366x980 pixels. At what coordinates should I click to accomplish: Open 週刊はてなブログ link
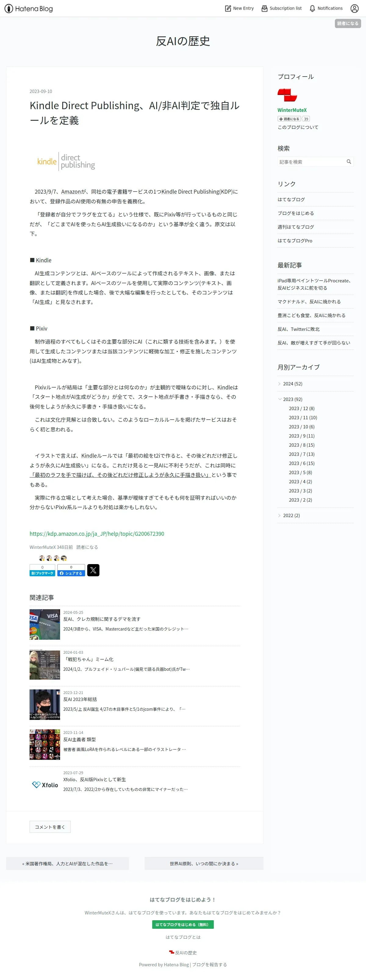tap(296, 227)
